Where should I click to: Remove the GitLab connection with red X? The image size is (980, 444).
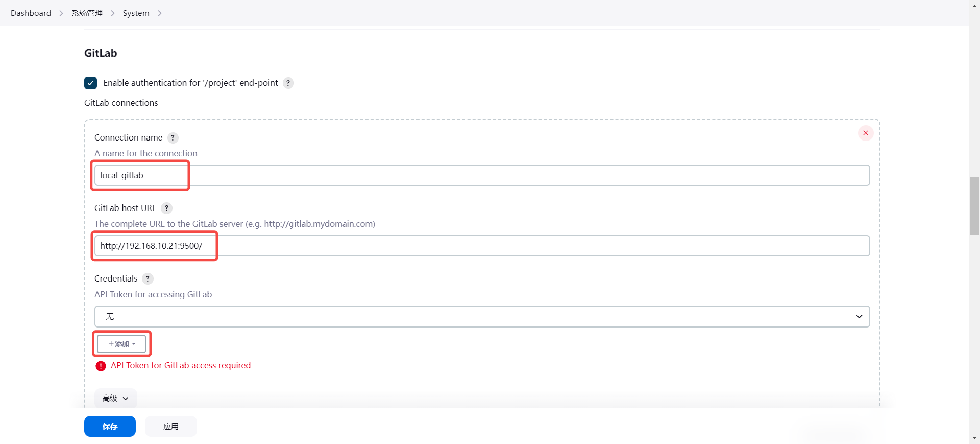(865, 133)
